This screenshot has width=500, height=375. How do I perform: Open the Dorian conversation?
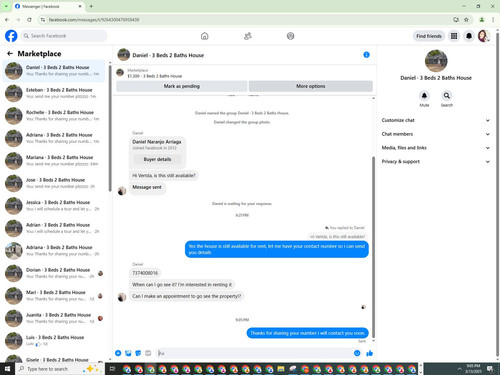(54, 273)
